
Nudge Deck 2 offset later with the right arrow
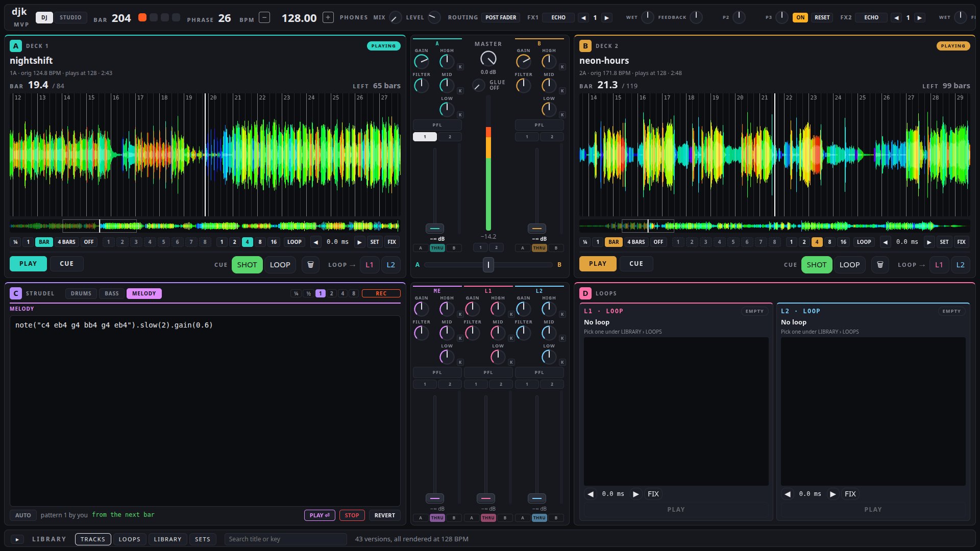[x=929, y=242]
